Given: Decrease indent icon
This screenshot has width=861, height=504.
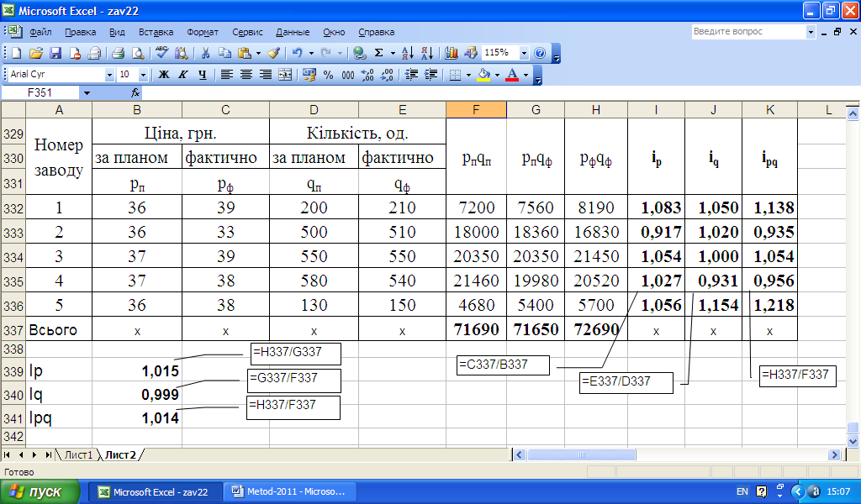Looking at the screenshot, I should [411, 75].
